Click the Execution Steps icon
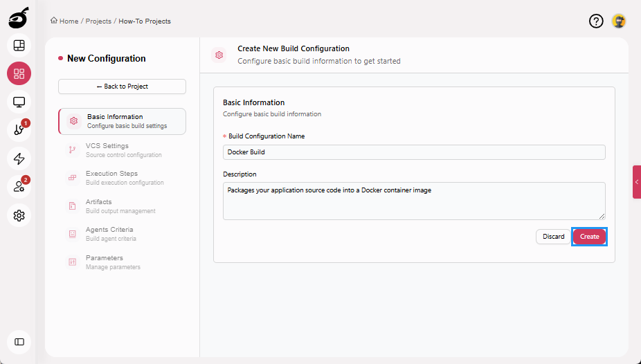Image resolution: width=641 pixels, height=364 pixels. click(73, 178)
